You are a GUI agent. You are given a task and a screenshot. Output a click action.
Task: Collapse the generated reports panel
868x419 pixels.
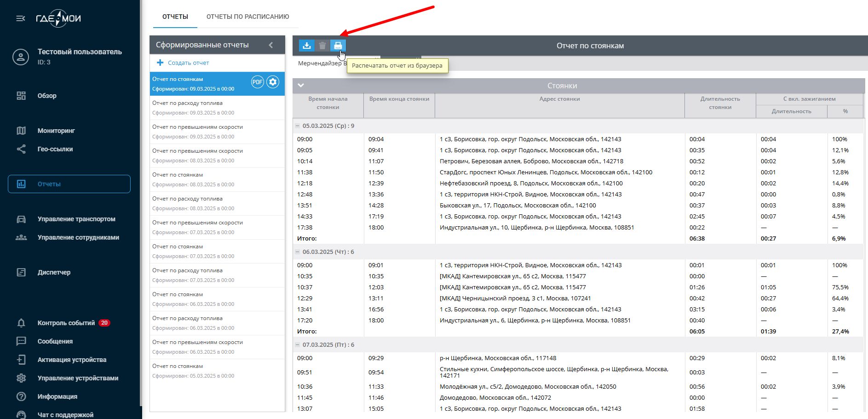[x=271, y=45]
